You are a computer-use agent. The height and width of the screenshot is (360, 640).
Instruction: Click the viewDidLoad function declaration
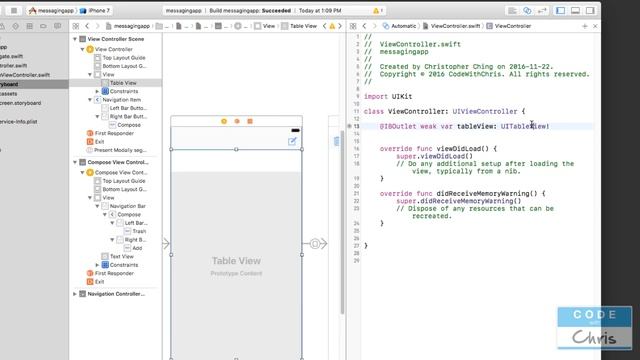(438, 149)
